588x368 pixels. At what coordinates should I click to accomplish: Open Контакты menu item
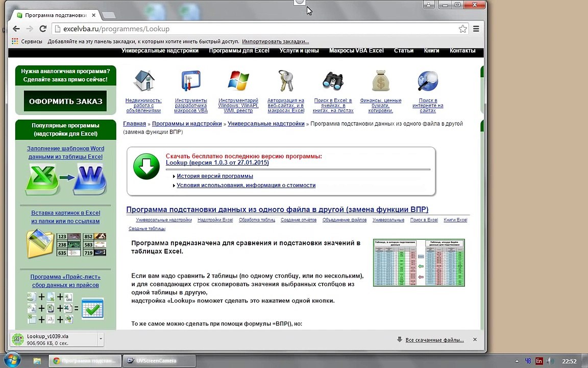pos(462,51)
